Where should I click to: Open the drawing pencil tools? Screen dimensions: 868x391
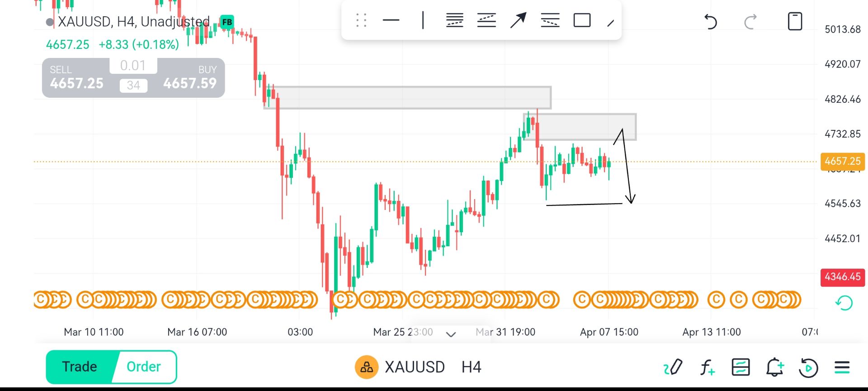click(x=673, y=367)
